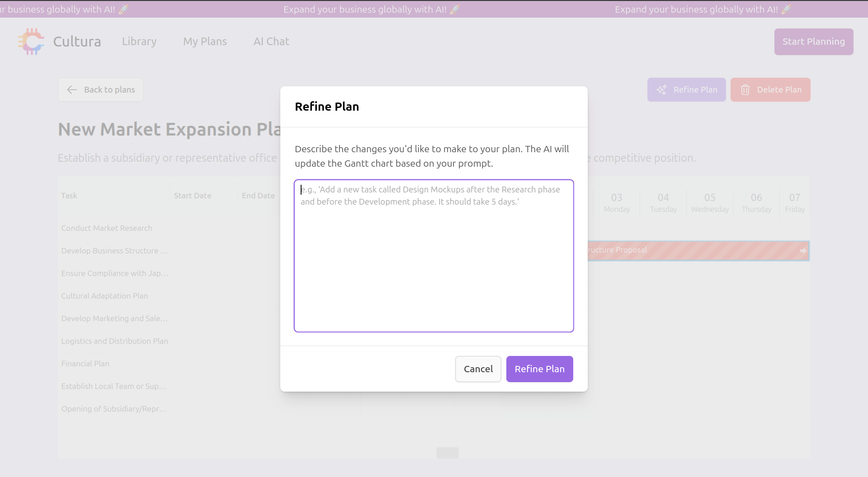Click the Gantt chart horizontal scrollbar thumb
The height and width of the screenshot is (477, 868).
click(x=448, y=453)
